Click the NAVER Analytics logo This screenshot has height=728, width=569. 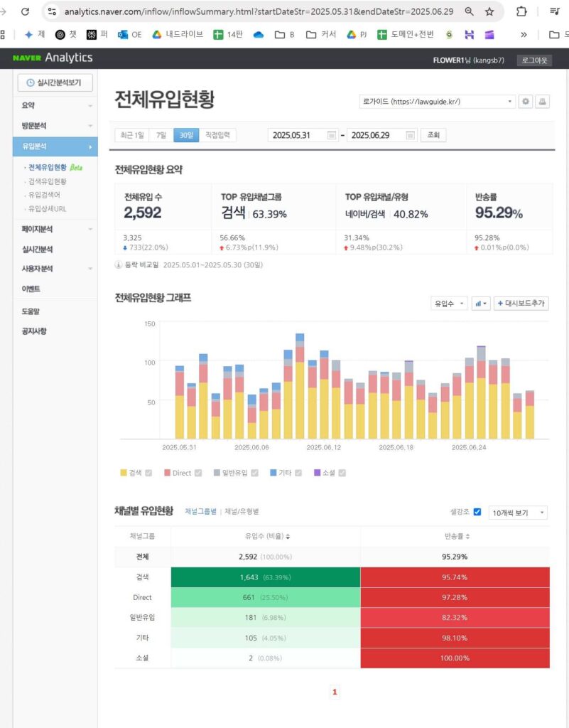[x=53, y=58]
